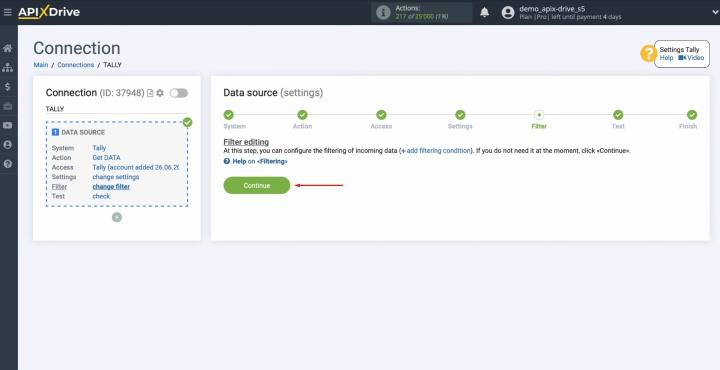Open the 'change filter' link
This screenshot has height=370, width=720.
click(111, 186)
